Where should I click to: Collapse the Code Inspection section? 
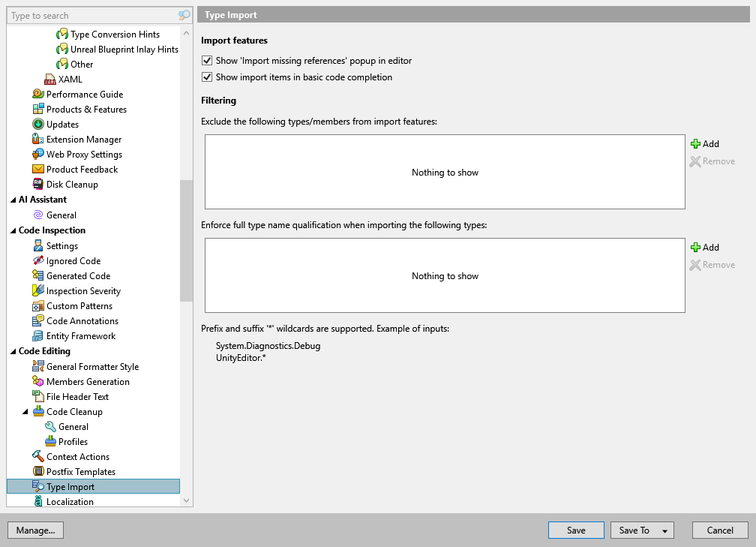pos(13,230)
